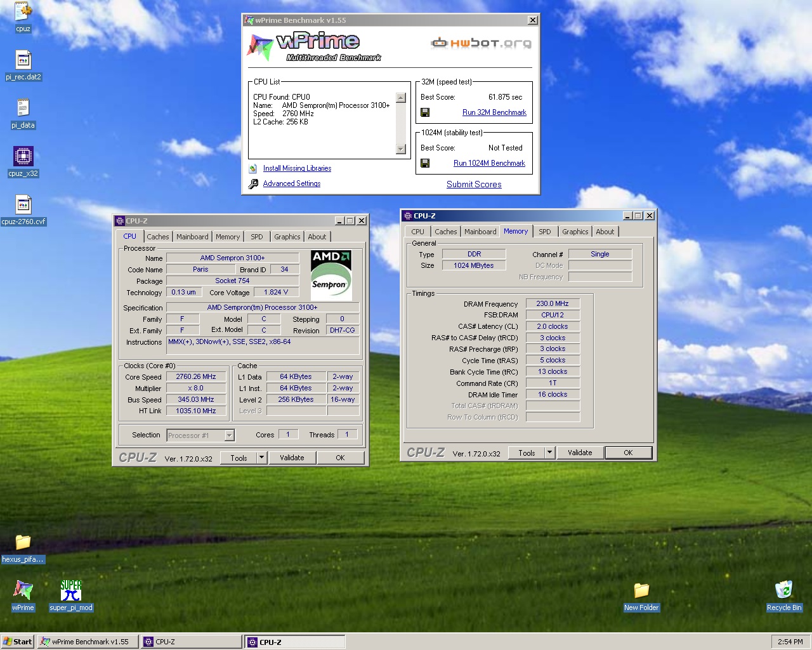Expand Tools dropdown arrow in left CPU-Z
Screen dimensions: 812x650
tap(262, 458)
